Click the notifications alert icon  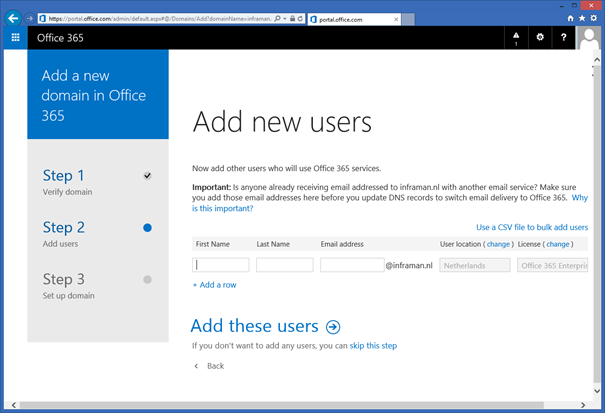[516, 37]
